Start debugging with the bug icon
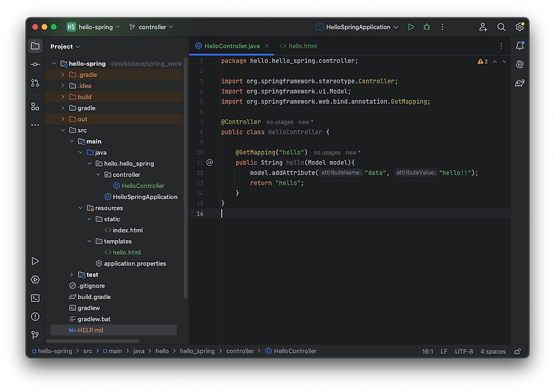Image resolution: width=555 pixels, height=392 pixels. pyautogui.click(x=427, y=27)
